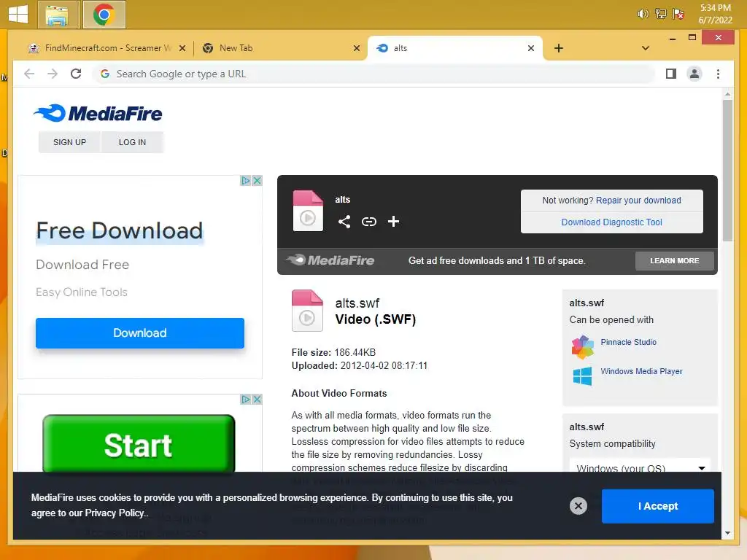The image size is (747, 560).
Task: Click the Pinnacle Studio icon
Action: tap(583, 347)
